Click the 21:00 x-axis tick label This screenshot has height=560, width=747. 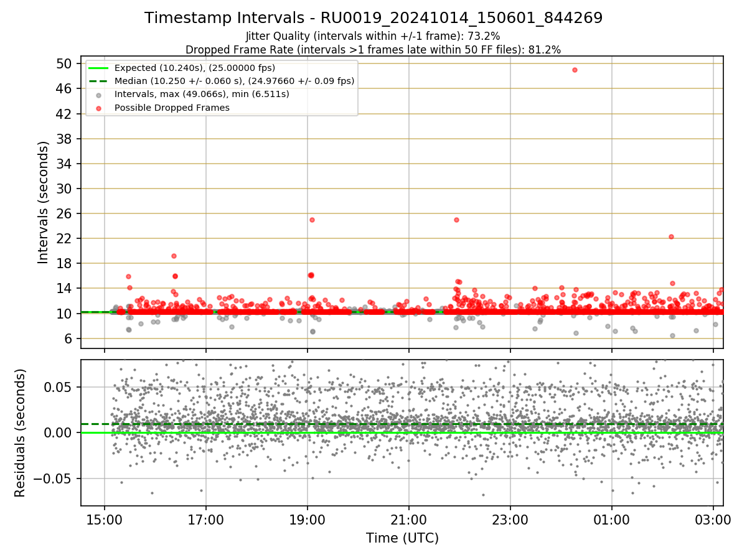pyautogui.click(x=409, y=520)
